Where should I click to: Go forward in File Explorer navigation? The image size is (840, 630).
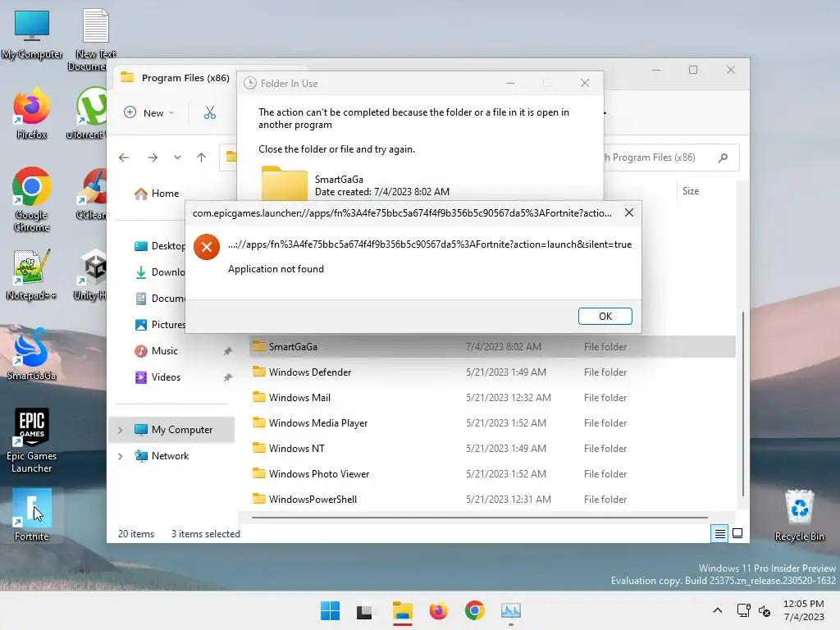153,157
